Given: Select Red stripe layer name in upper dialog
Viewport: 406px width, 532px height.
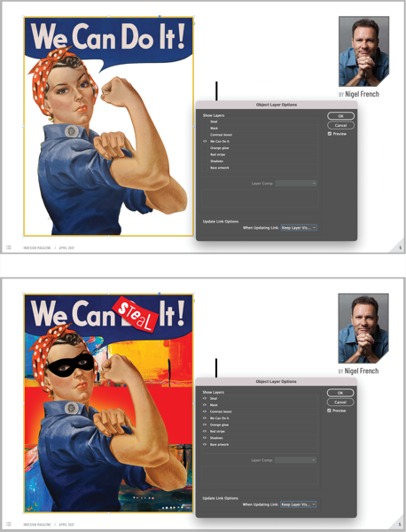Looking at the screenshot, I should (217, 154).
